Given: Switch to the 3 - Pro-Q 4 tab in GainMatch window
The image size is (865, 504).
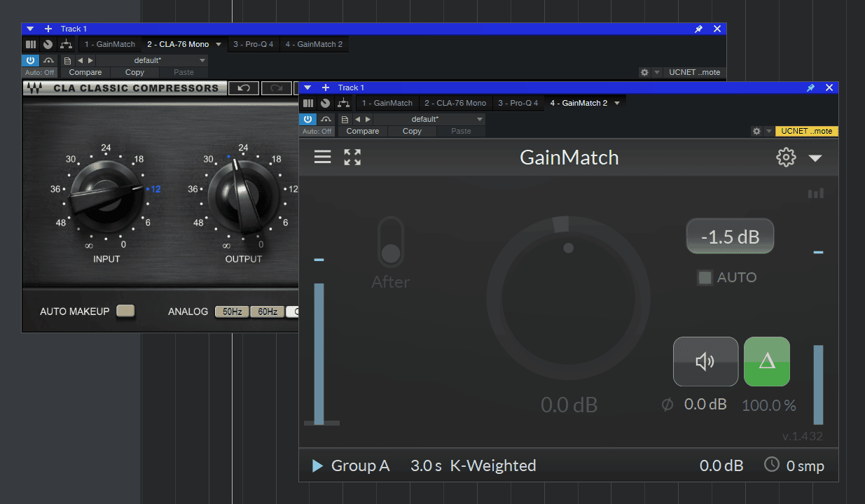Looking at the screenshot, I should (x=518, y=103).
